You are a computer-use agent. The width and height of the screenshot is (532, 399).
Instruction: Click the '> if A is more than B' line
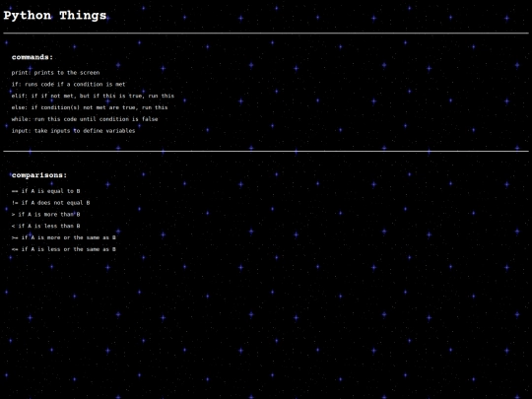click(x=45, y=214)
